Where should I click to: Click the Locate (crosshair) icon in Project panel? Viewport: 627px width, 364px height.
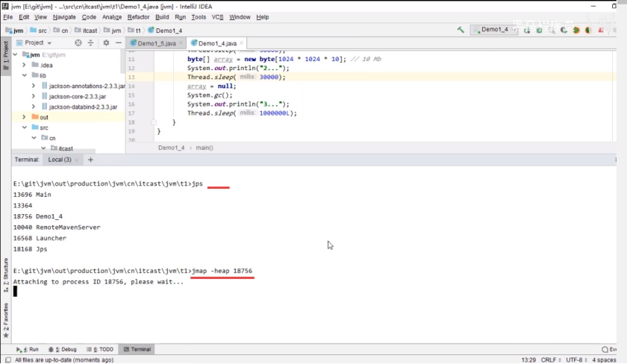pyautogui.click(x=78, y=43)
